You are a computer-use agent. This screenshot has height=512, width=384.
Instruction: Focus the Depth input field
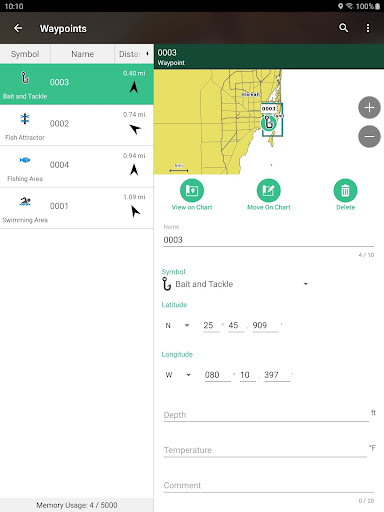click(x=266, y=415)
